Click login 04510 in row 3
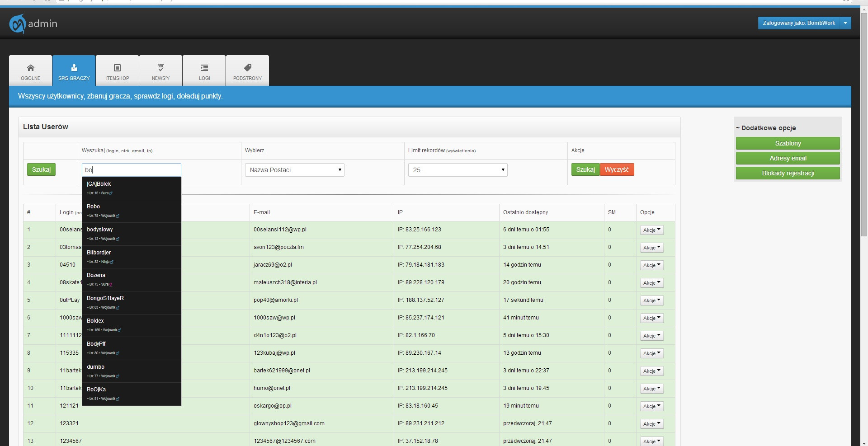Viewport: 868px width, 446px height. (x=67, y=265)
